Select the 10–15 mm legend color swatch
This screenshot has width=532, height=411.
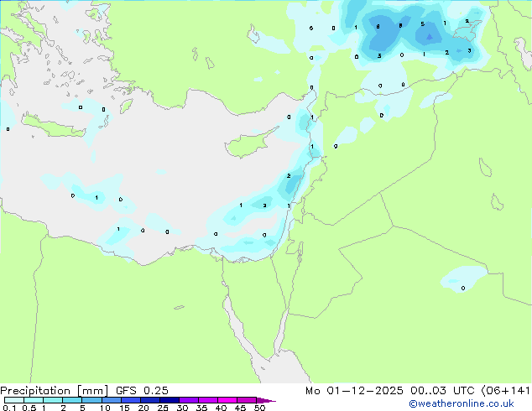111,400
